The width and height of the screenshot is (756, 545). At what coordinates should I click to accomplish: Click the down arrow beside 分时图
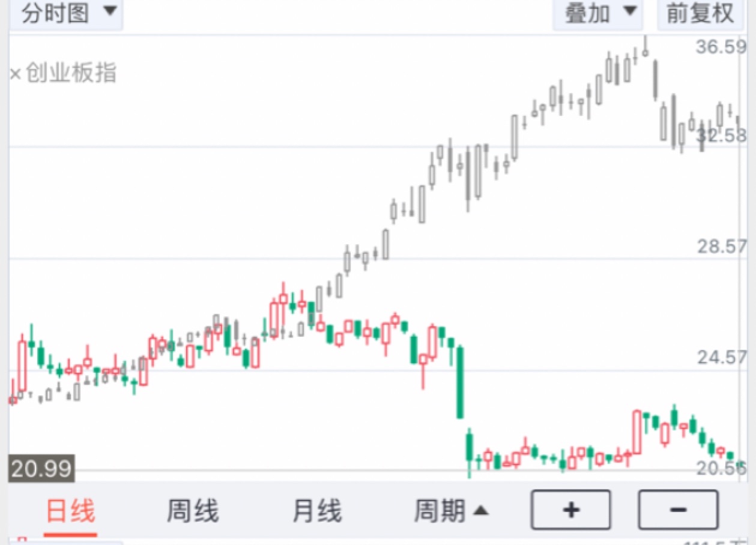[x=109, y=11]
